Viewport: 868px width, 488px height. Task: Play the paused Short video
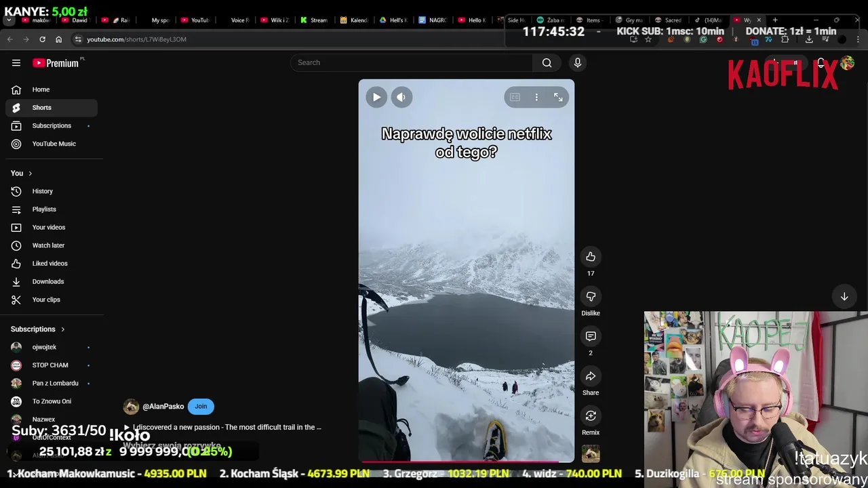point(376,97)
